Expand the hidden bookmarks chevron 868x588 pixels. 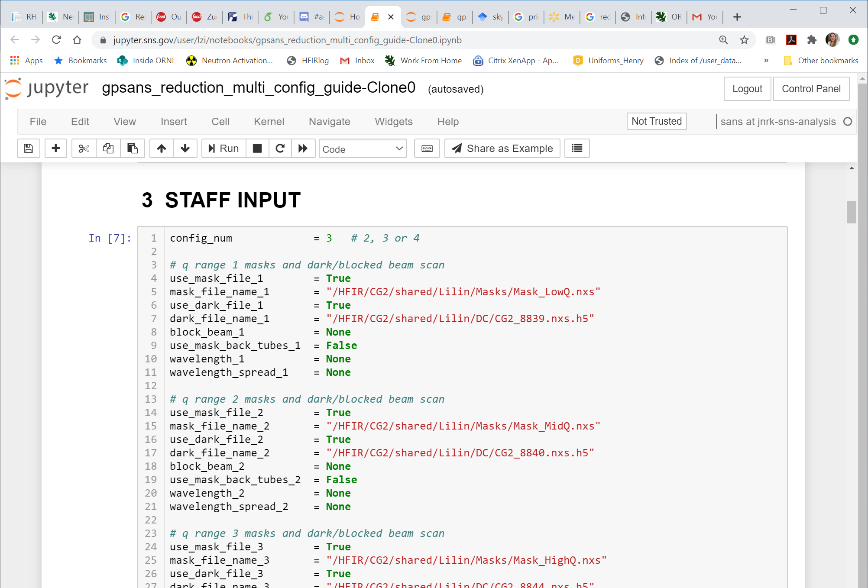pos(766,61)
